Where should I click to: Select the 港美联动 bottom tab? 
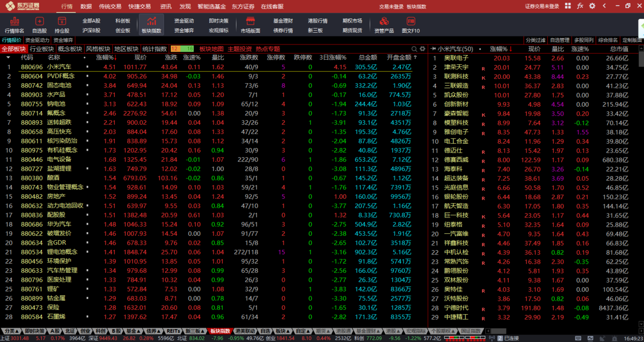click(246, 331)
